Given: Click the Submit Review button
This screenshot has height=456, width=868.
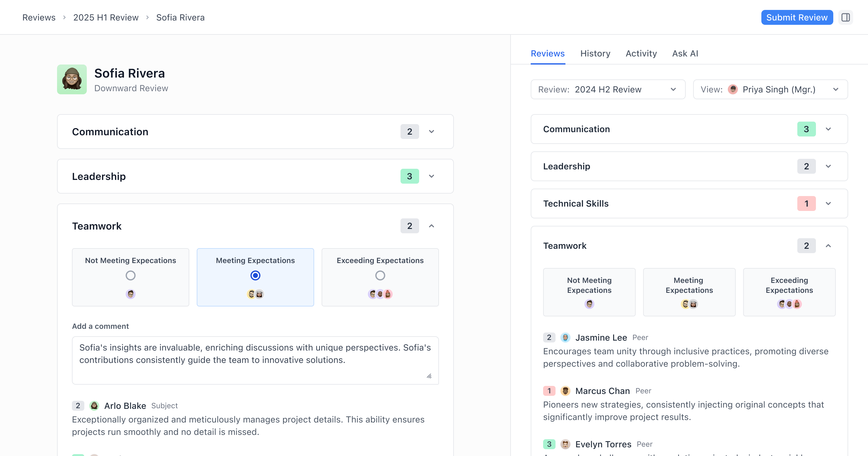Looking at the screenshot, I should [797, 17].
